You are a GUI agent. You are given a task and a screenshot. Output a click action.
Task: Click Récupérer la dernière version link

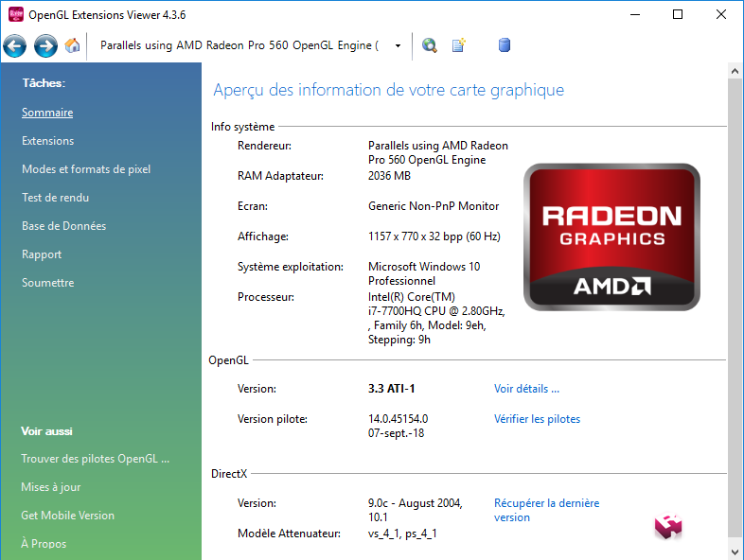click(546, 510)
